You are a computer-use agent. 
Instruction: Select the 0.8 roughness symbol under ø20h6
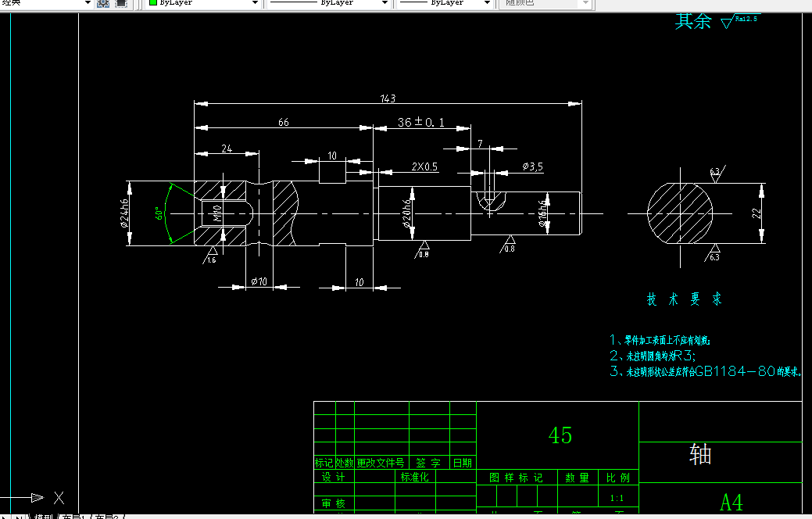point(422,249)
